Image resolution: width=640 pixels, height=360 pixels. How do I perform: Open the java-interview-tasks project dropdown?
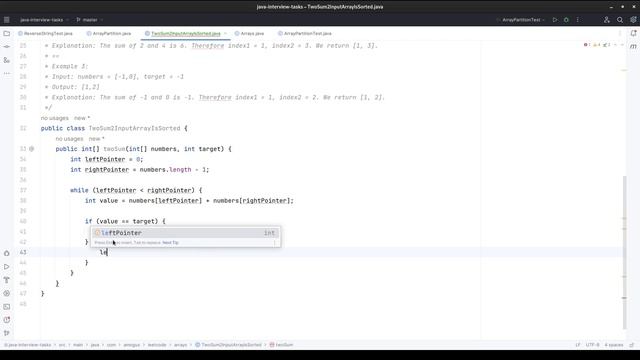44,20
